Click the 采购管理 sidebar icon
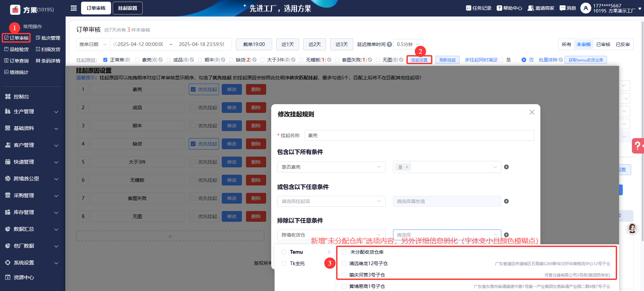 click(x=8, y=195)
